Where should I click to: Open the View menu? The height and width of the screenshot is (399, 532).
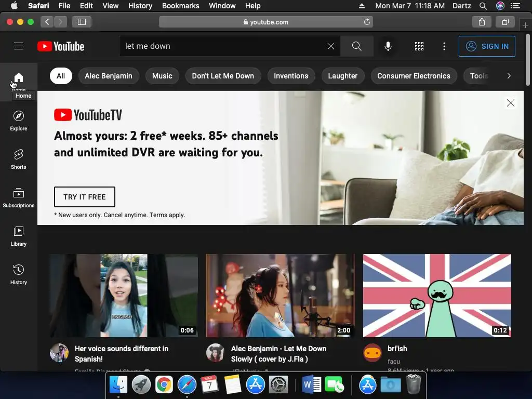pyautogui.click(x=110, y=6)
